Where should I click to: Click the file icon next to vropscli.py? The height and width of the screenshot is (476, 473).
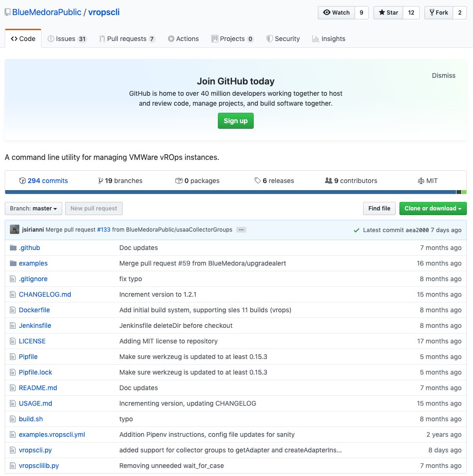tap(13, 450)
